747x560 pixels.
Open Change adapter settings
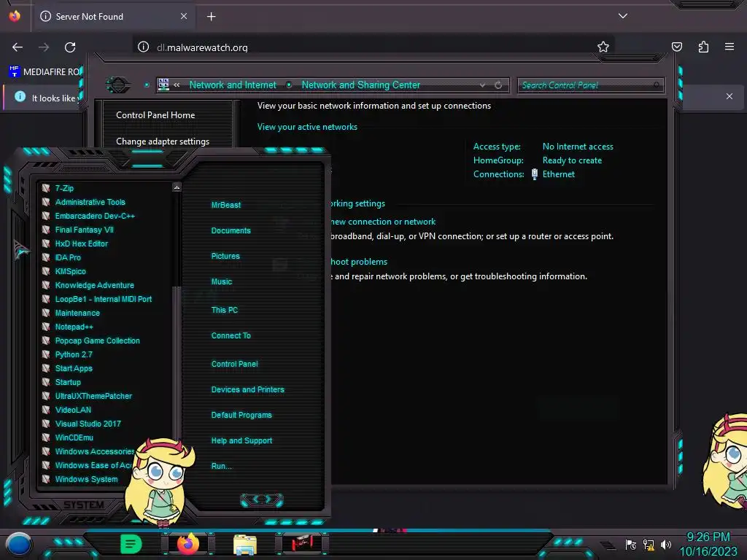pyautogui.click(x=163, y=141)
